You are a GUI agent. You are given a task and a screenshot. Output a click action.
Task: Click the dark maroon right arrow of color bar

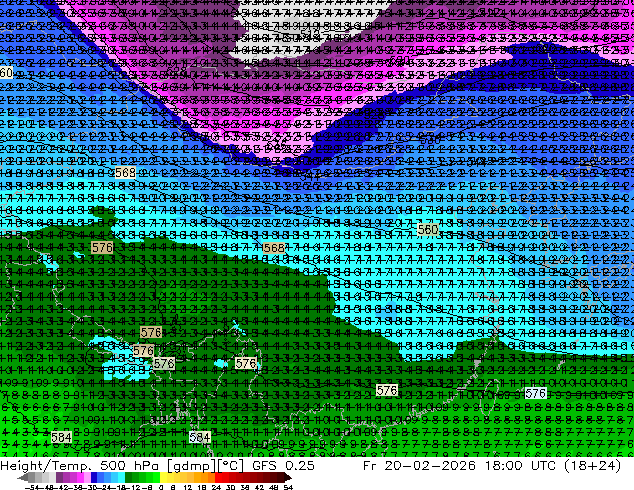point(287,478)
